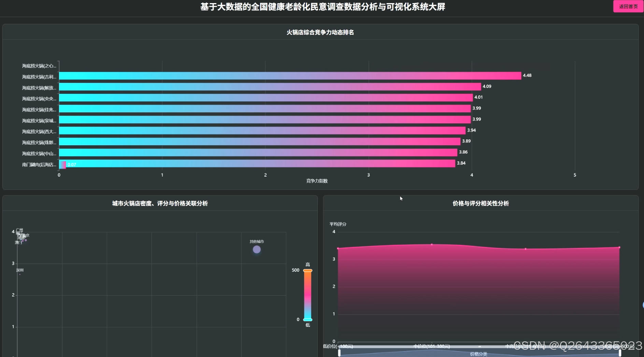Screen dimensions: 644x357
Task: Click the bar valued 4.48
Action: (290, 76)
